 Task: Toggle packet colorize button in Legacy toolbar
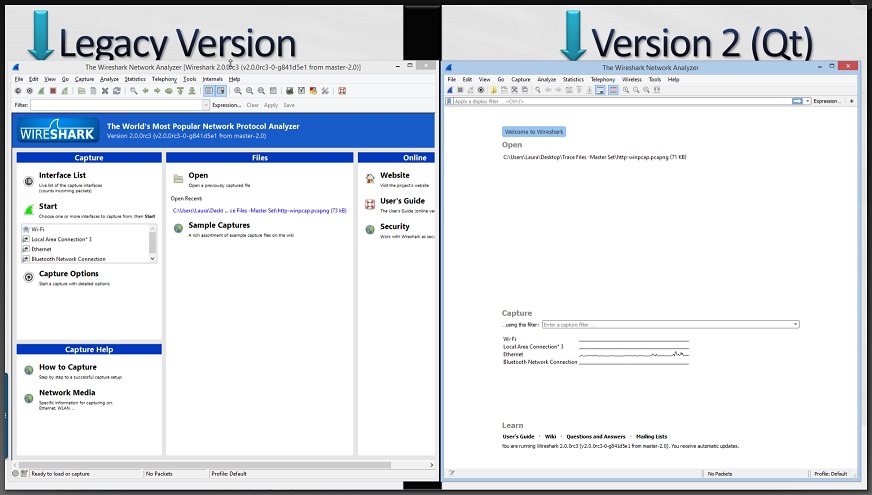tap(209, 91)
